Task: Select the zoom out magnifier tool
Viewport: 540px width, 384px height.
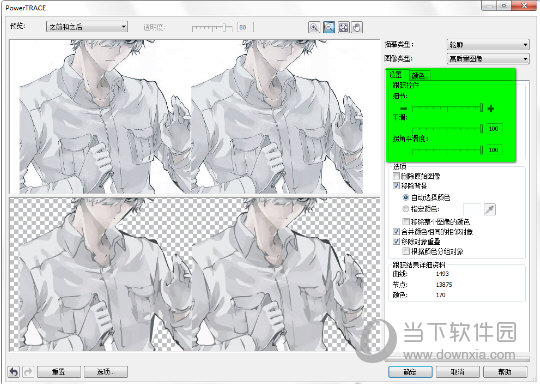Action: point(329,27)
